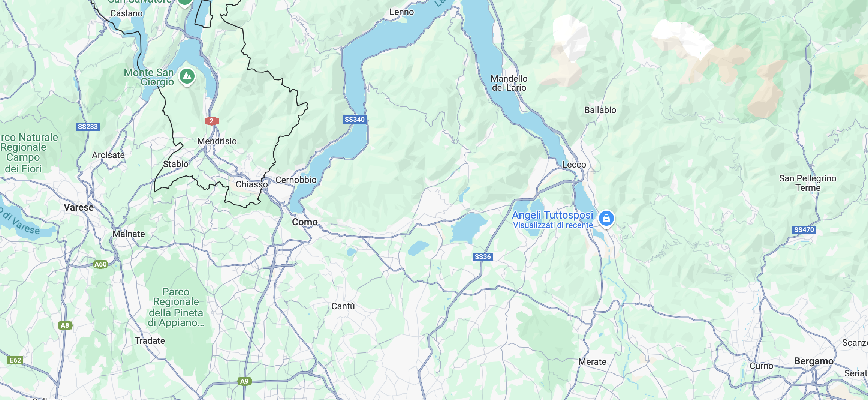This screenshot has height=400, width=868.
Task: Click the Bergamo city label
Action: [x=814, y=361]
